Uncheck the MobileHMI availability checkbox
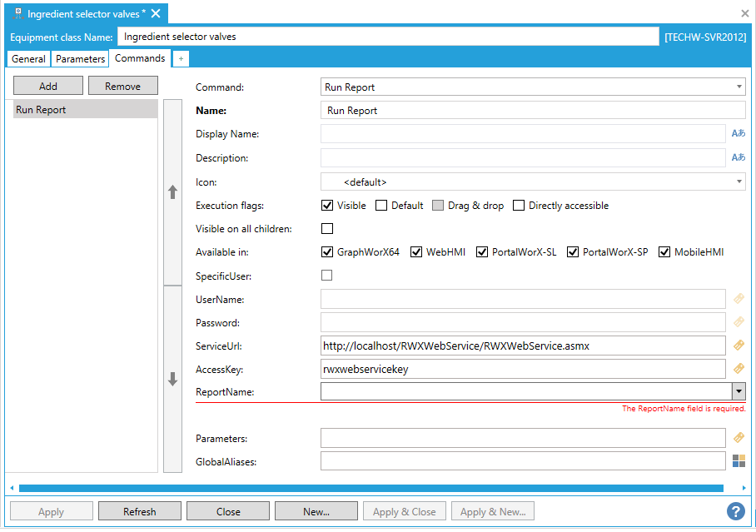This screenshot has height=532, width=756. tap(664, 252)
